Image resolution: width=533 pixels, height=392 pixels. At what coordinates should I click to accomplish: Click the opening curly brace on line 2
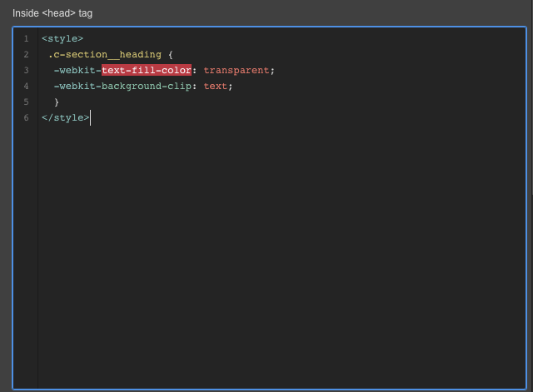[x=170, y=54]
